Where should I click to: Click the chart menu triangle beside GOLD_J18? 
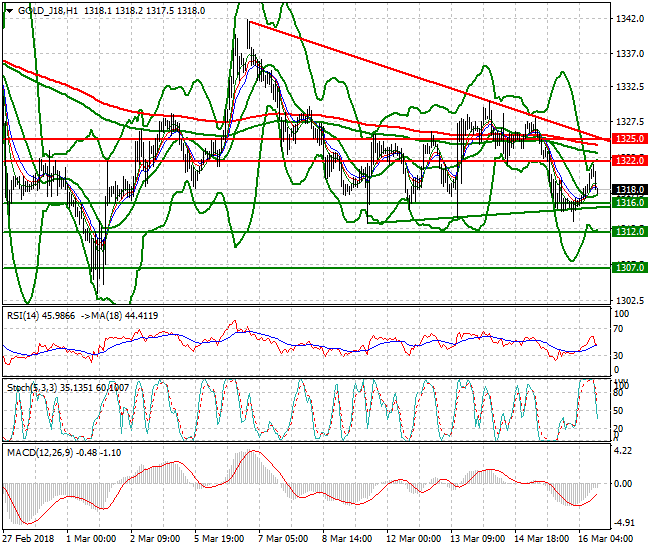click(x=9, y=11)
